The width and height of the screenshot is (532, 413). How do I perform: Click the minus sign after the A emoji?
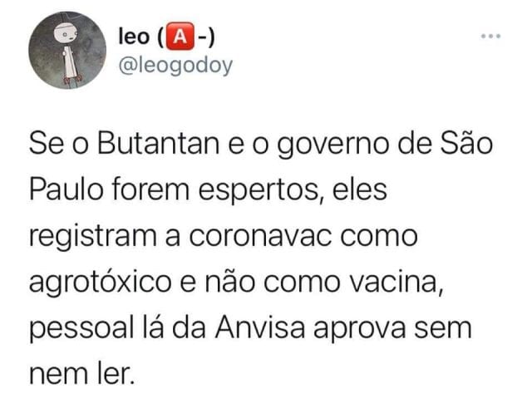click(203, 37)
